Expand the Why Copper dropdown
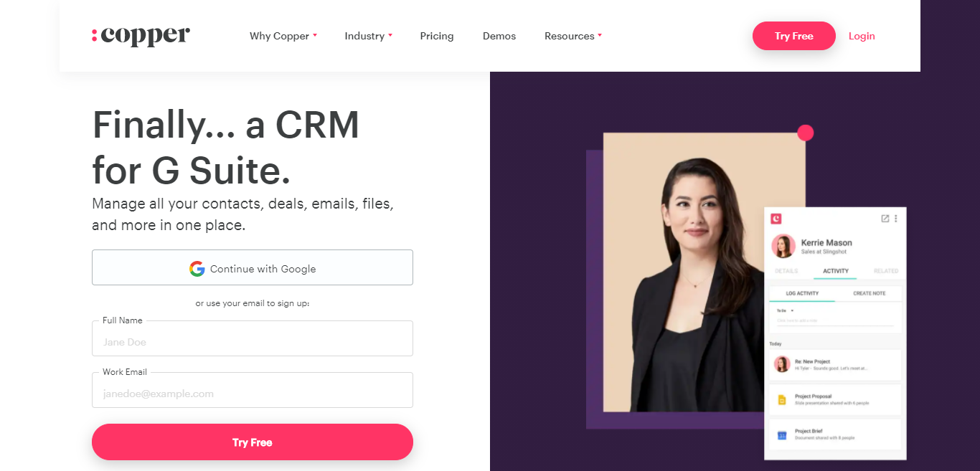 coord(283,36)
